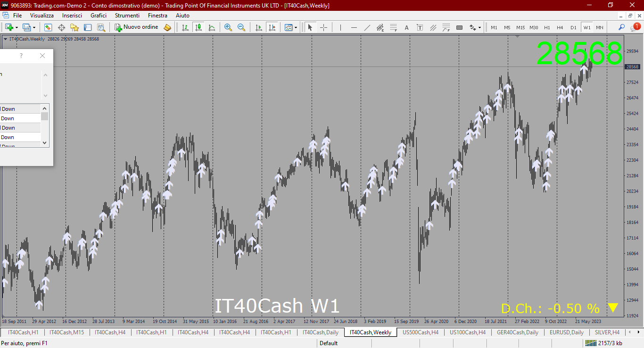
Task: Select the equidistant channel tool
Action: [380, 27]
